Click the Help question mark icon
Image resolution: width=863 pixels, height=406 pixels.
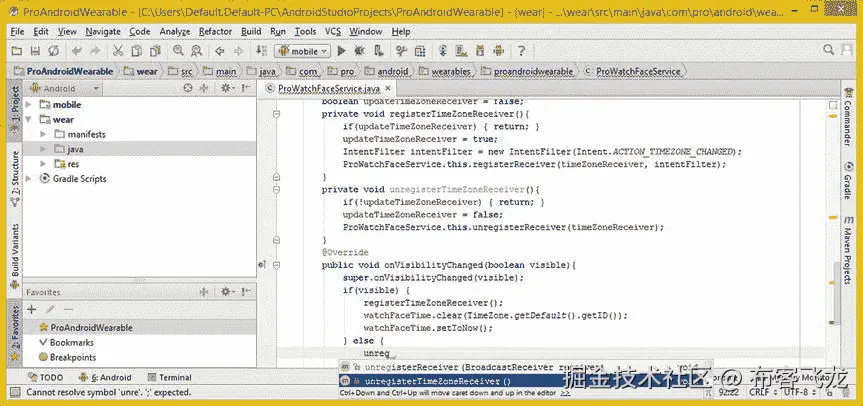tap(521, 51)
